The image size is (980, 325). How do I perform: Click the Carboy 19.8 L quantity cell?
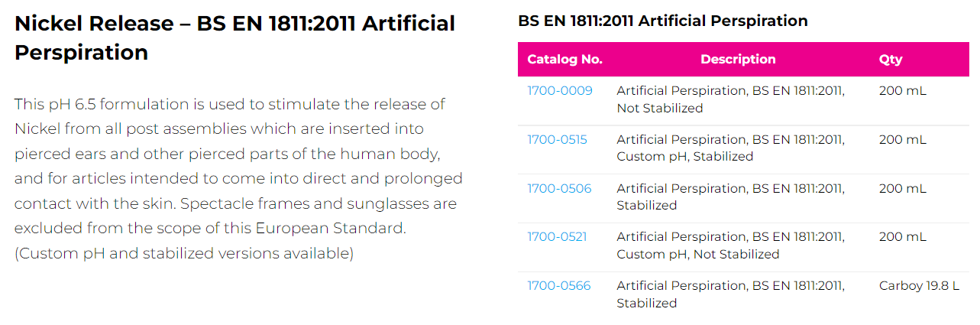[x=919, y=286]
